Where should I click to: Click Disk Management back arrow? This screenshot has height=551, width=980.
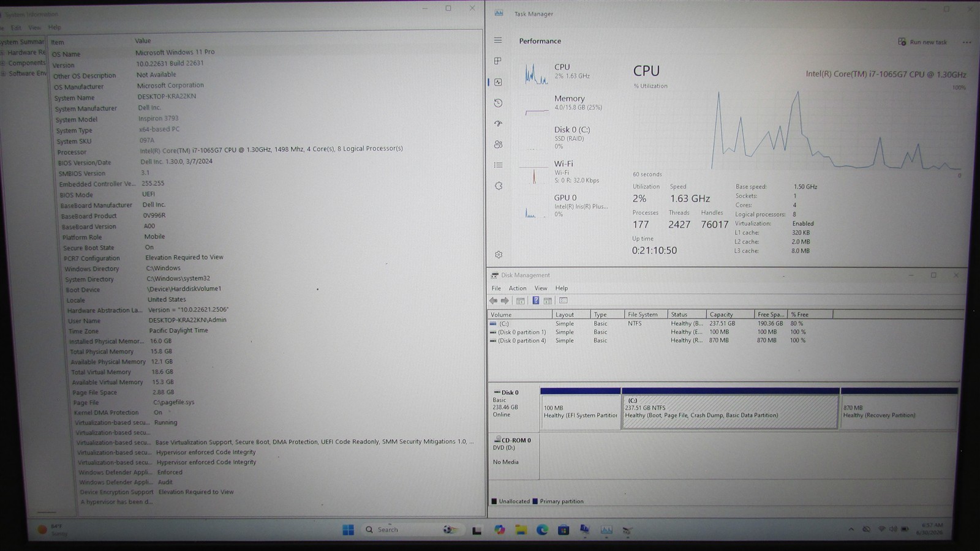[x=494, y=301]
